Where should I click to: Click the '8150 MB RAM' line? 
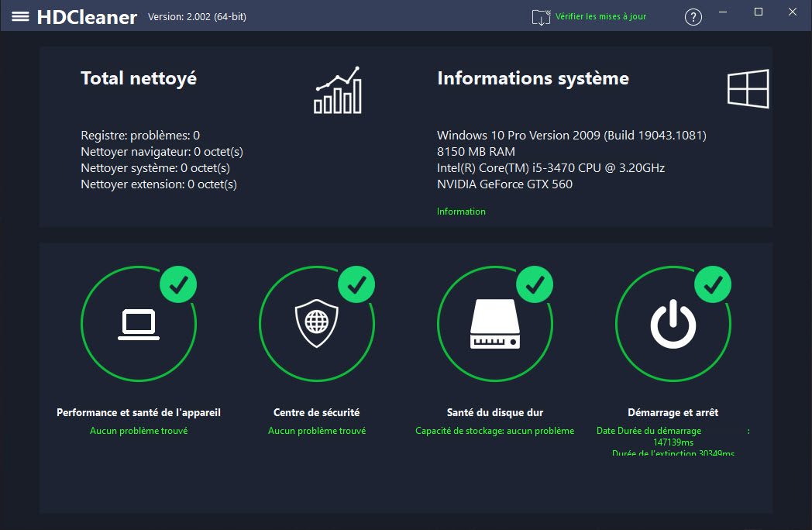(x=476, y=152)
